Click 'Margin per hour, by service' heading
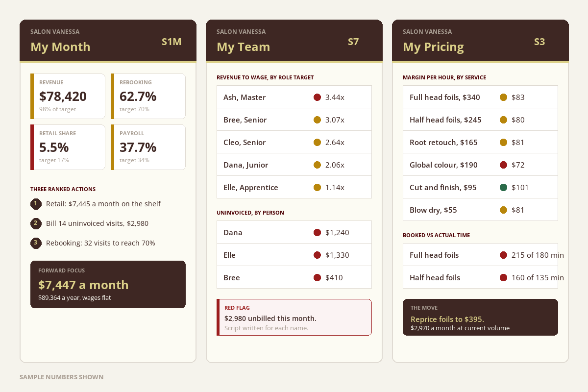Screen dimensions: 588x392 click(444, 77)
